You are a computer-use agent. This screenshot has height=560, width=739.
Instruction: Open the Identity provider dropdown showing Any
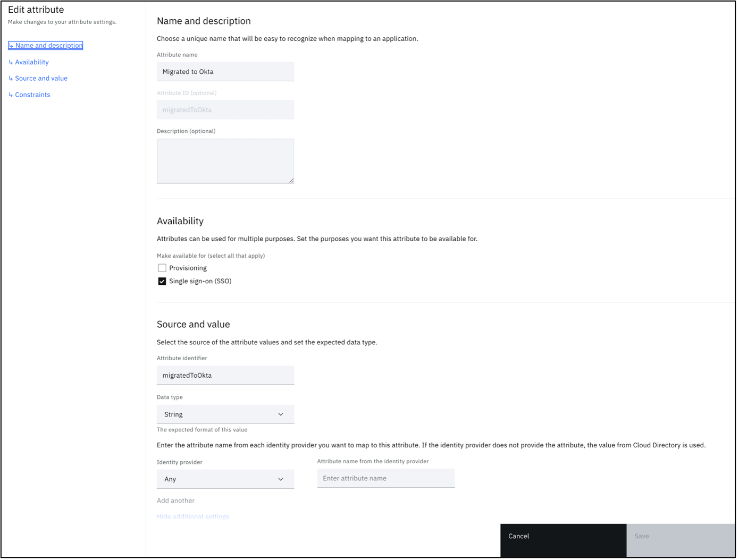225,479
